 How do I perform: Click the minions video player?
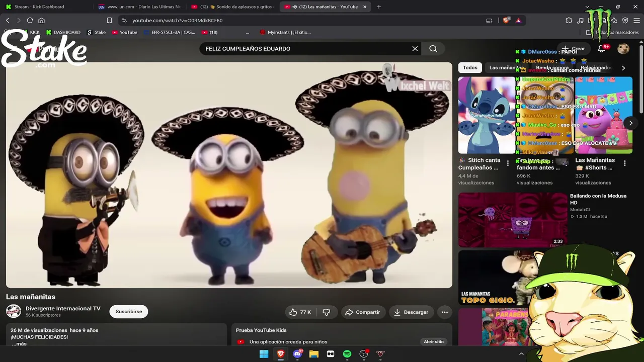coord(229,175)
